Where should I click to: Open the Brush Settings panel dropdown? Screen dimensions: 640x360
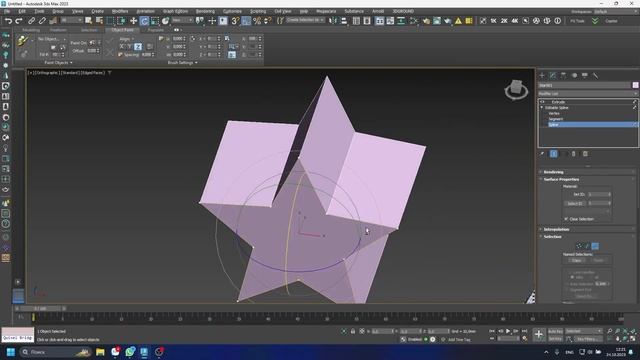point(182,62)
